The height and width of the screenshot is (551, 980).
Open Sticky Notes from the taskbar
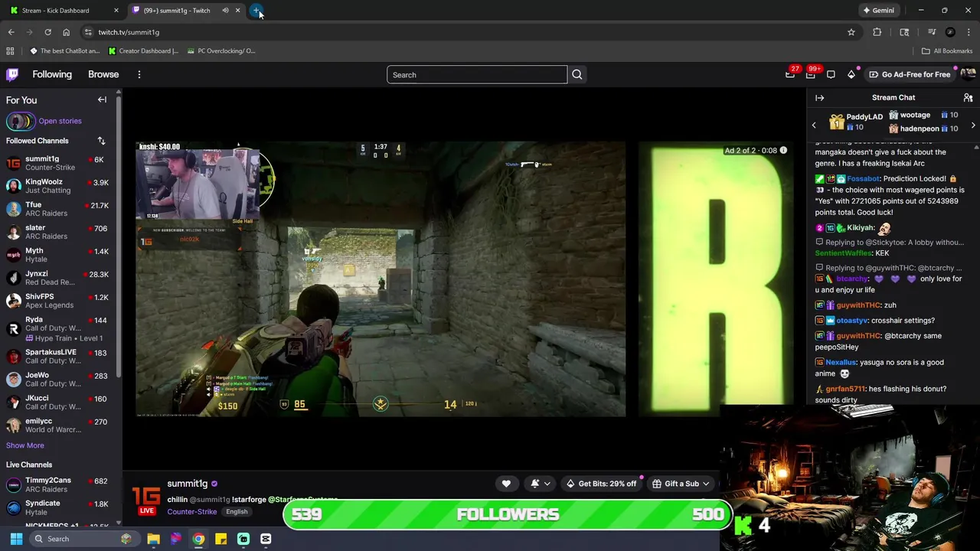220,539
